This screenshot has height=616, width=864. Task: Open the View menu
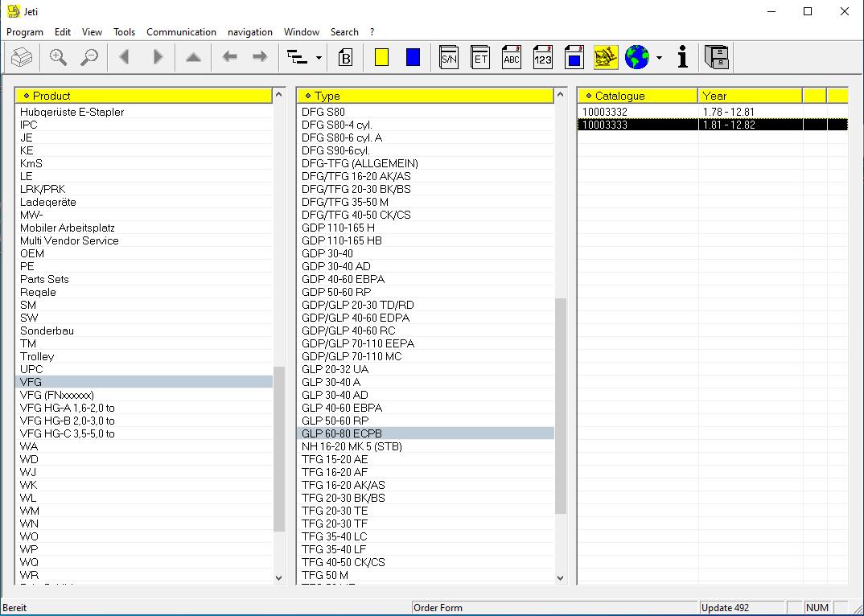[92, 32]
